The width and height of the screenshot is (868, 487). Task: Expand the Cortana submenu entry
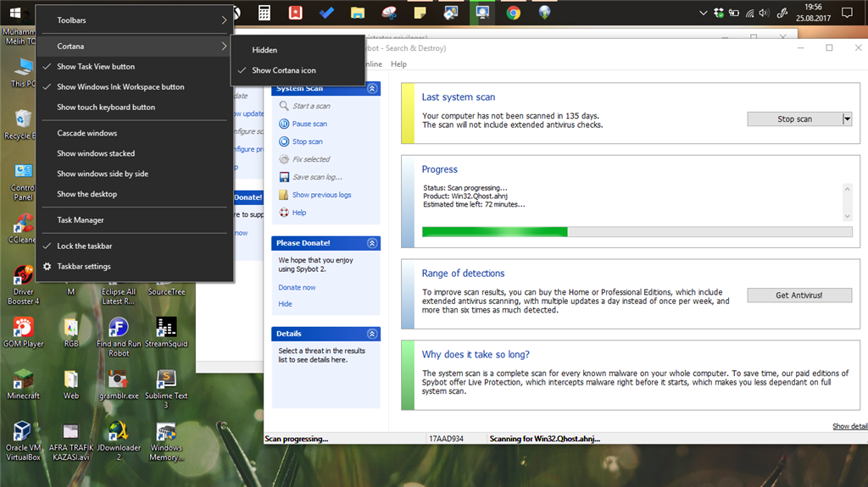(135, 46)
